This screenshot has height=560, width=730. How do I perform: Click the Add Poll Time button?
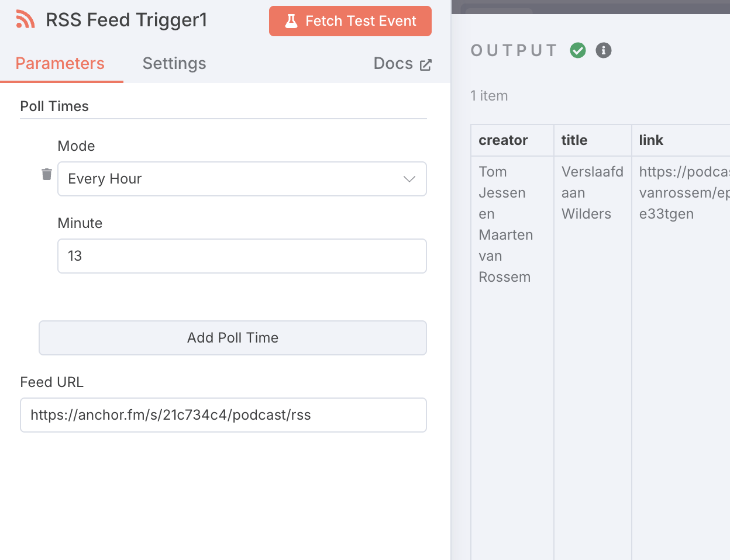click(232, 338)
